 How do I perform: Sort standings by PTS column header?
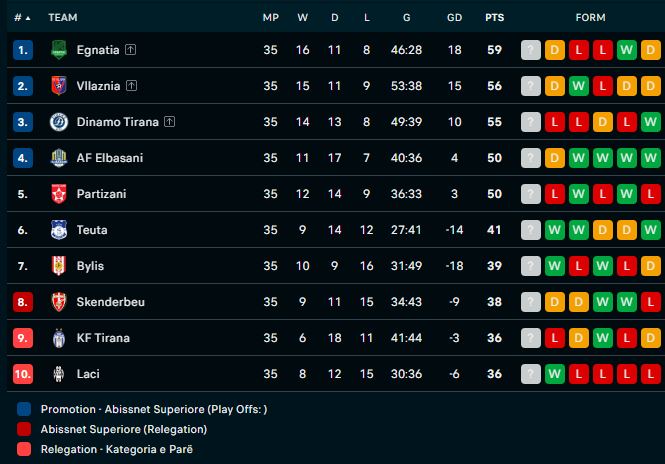tap(494, 17)
